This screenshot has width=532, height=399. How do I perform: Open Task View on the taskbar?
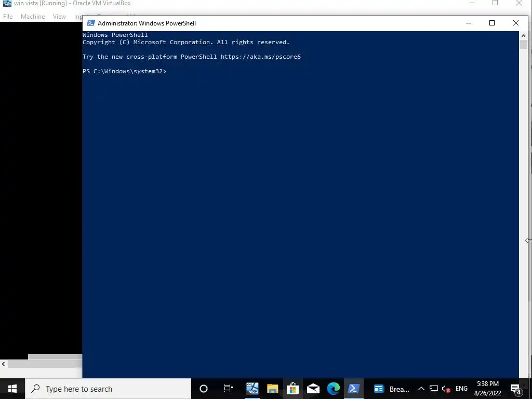(229, 389)
